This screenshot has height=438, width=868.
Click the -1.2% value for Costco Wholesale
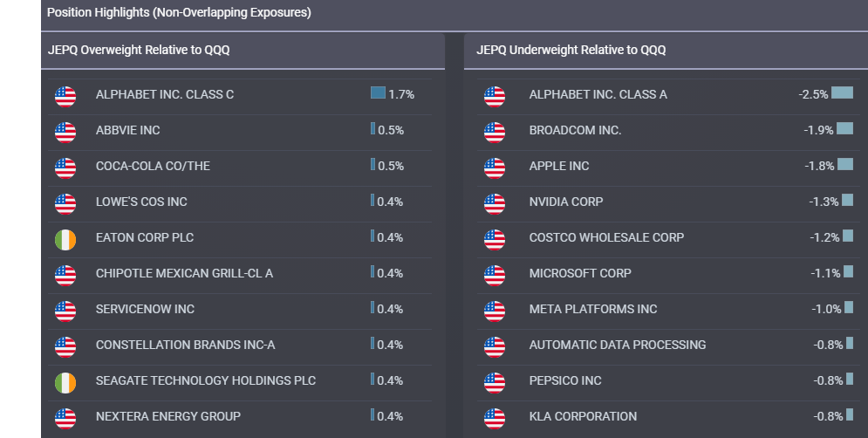pyautogui.click(x=825, y=237)
